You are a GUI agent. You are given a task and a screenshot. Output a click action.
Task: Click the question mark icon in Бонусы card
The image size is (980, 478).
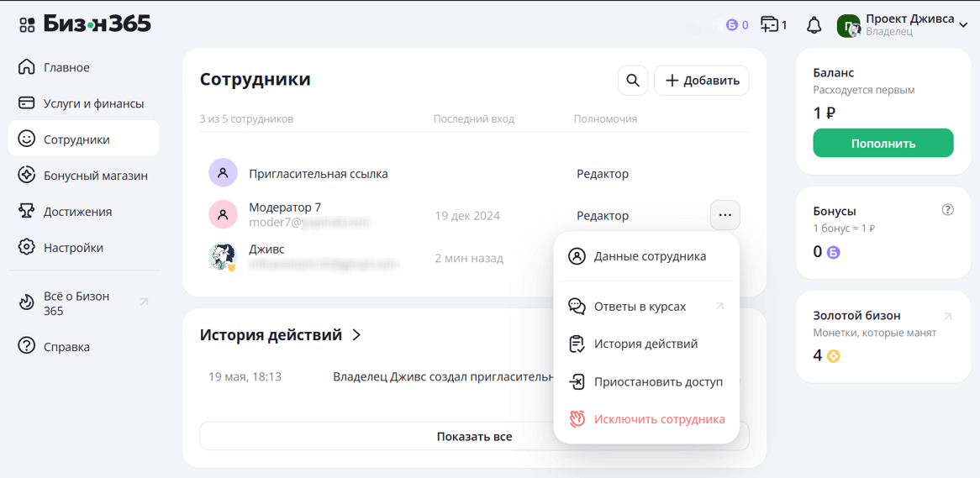click(947, 210)
